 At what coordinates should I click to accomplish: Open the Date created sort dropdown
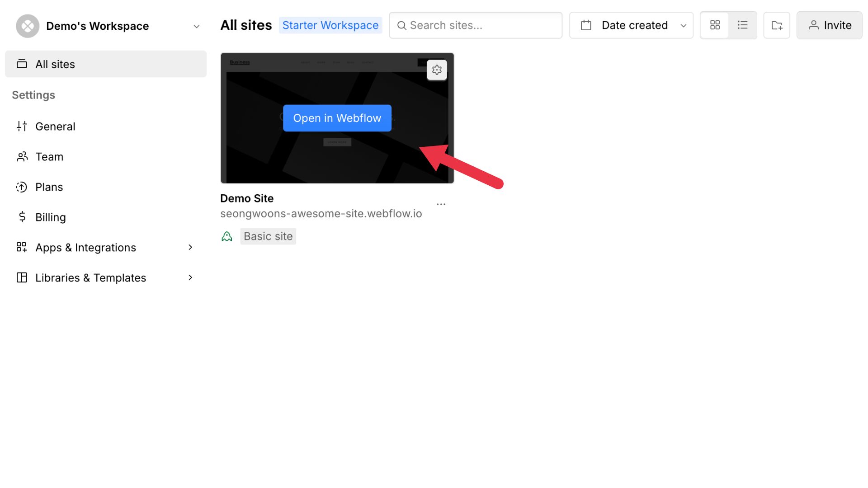631,25
